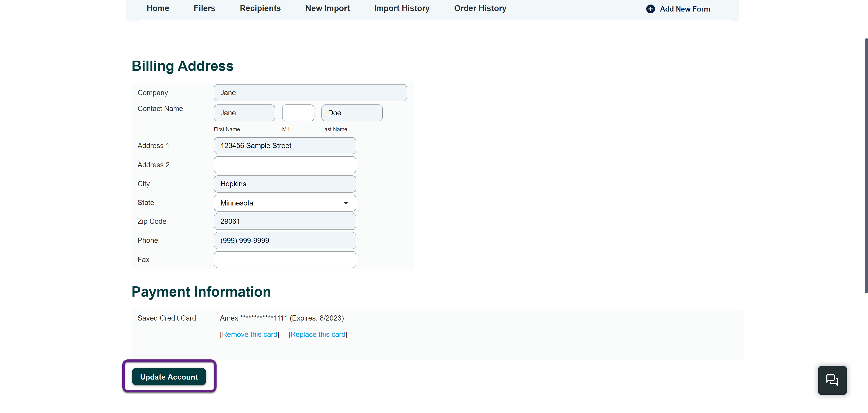Expand the Minnesota state selector arrow

(346, 203)
